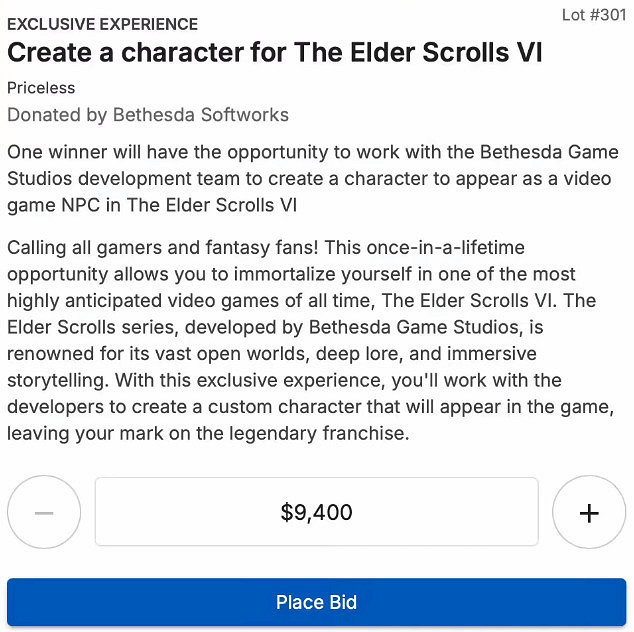Click 'storytelling. With this exclusive experience' line

(284, 381)
